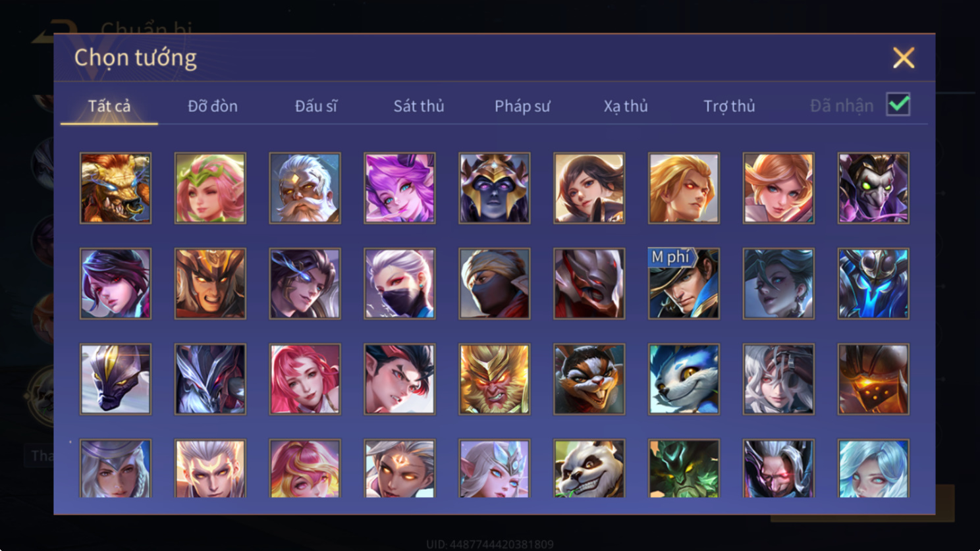Choose the green forest monster hero

coord(684,468)
